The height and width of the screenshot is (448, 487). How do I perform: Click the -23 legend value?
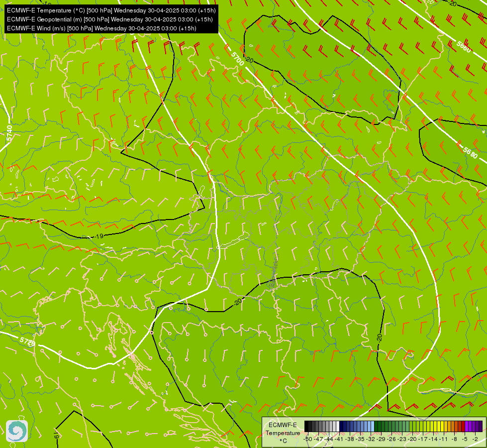tap(402, 439)
